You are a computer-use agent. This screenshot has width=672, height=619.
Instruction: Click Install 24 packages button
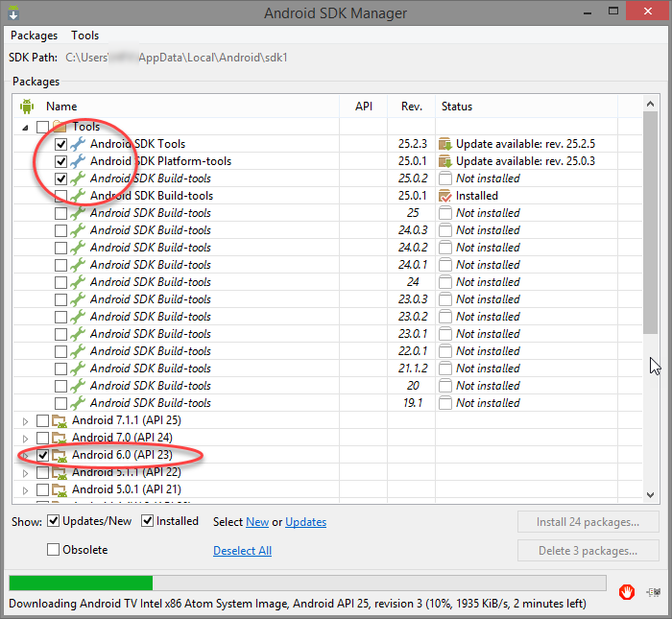click(588, 522)
